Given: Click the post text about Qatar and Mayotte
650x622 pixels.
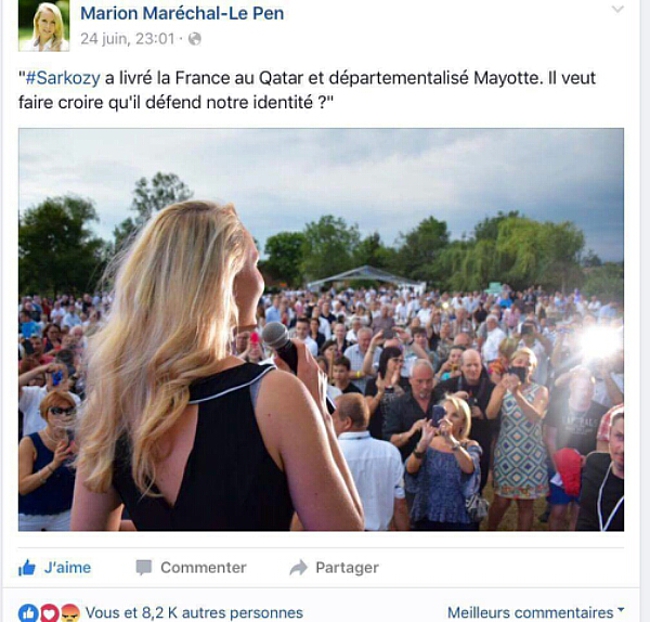Looking at the screenshot, I should (x=307, y=90).
